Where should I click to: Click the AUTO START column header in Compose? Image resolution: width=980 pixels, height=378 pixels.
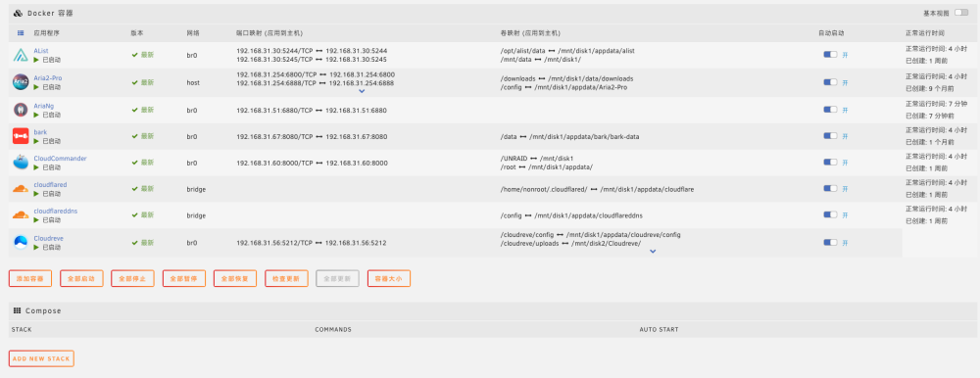tap(659, 329)
